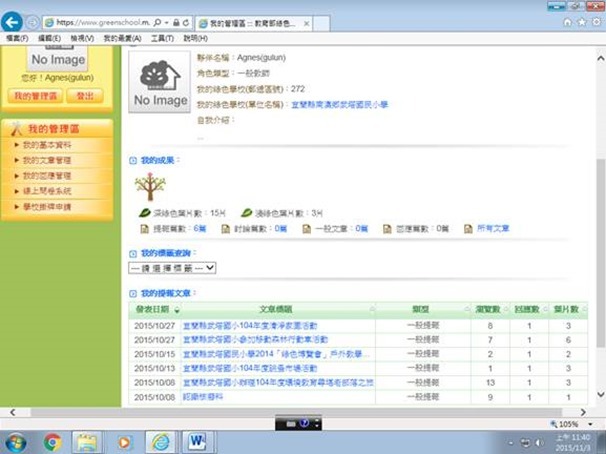Open File Explorer in the taskbar
Image resolution: width=606 pixels, height=454 pixels.
[x=88, y=441]
